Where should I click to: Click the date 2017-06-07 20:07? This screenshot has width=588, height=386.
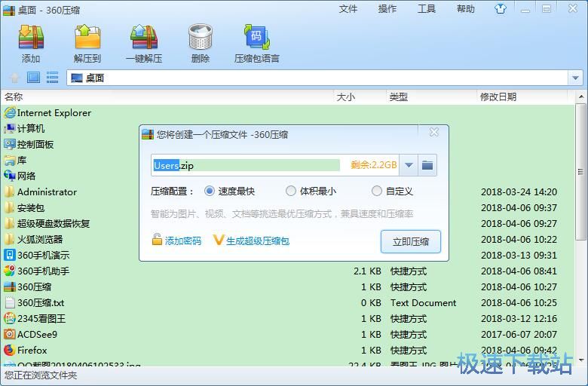pos(519,334)
